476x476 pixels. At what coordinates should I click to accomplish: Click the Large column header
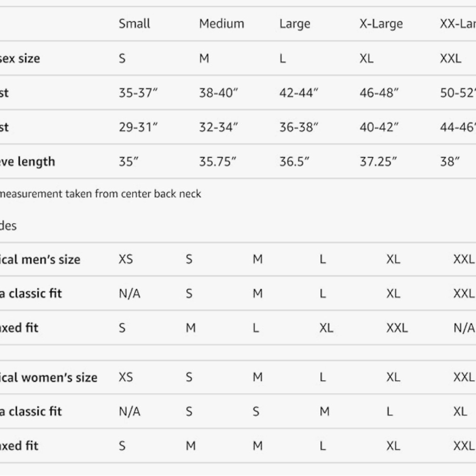click(x=295, y=24)
